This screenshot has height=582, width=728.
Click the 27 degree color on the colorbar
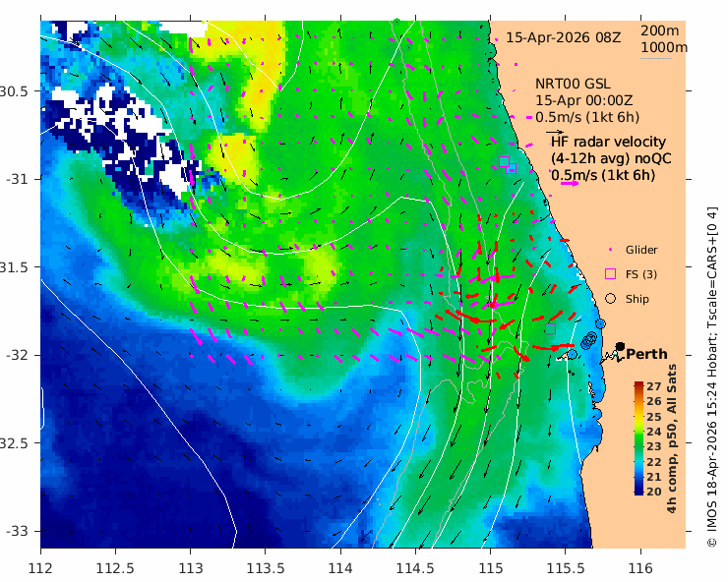pos(639,384)
